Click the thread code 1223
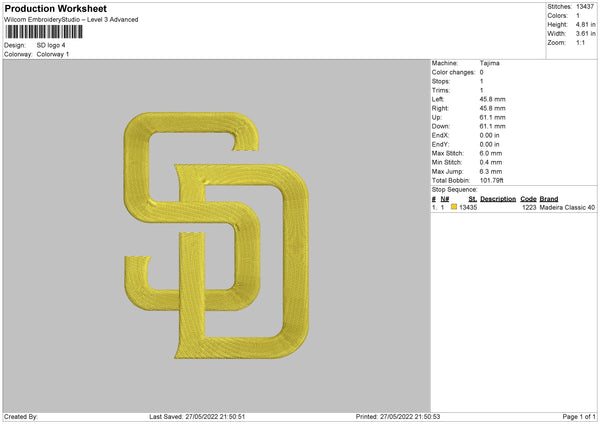Image resolution: width=600 pixels, height=424 pixels. (x=529, y=207)
